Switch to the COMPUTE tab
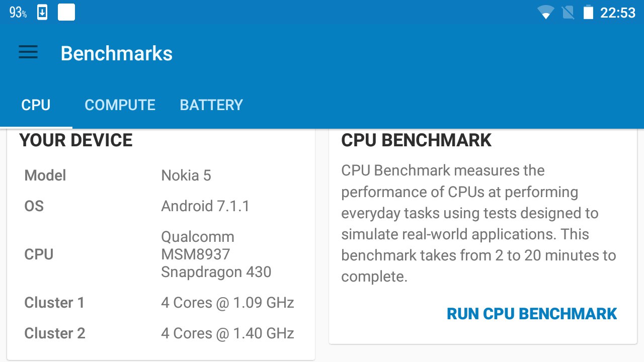Screen dimensions: 644x362 click(x=120, y=105)
